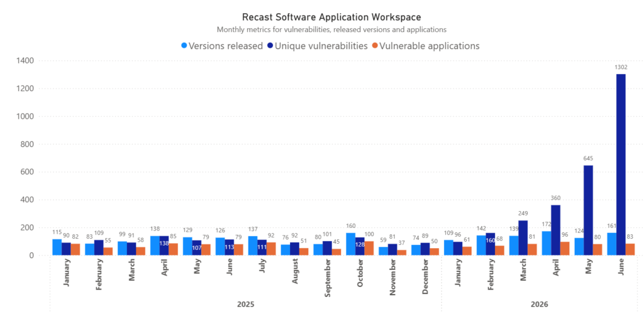Click the data label '1302'

pyautogui.click(x=621, y=67)
